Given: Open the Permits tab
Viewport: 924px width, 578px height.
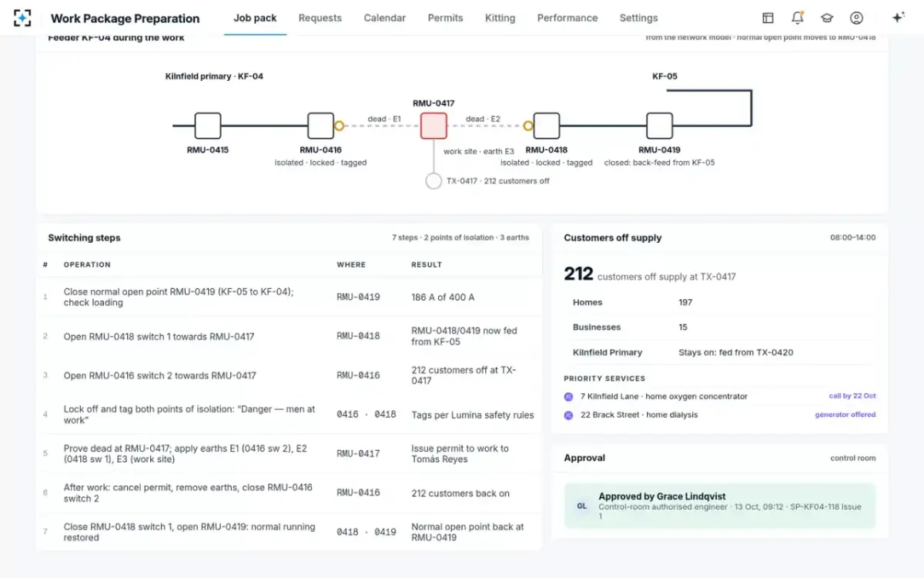Looking at the screenshot, I should point(445,18).
